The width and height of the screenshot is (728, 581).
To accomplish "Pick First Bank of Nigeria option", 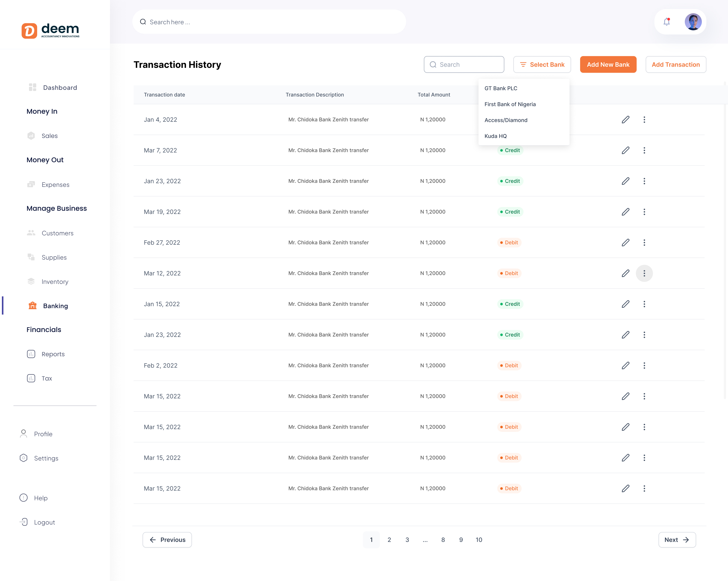I will [510, 104].
